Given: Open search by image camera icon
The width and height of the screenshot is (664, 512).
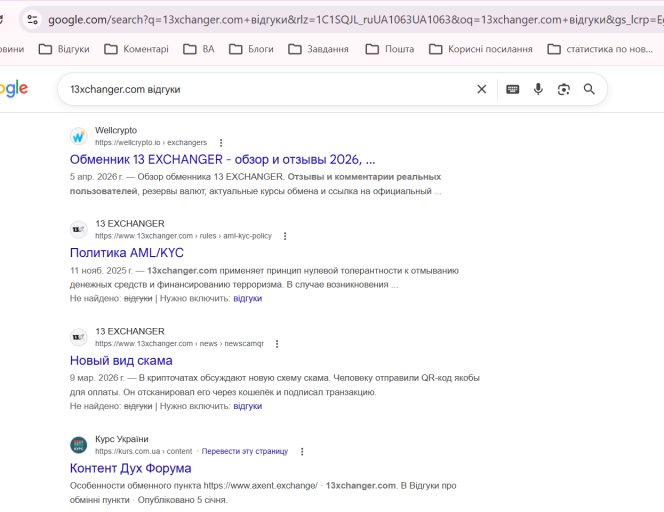Looking at the screenshot, I should coord(564,89).
